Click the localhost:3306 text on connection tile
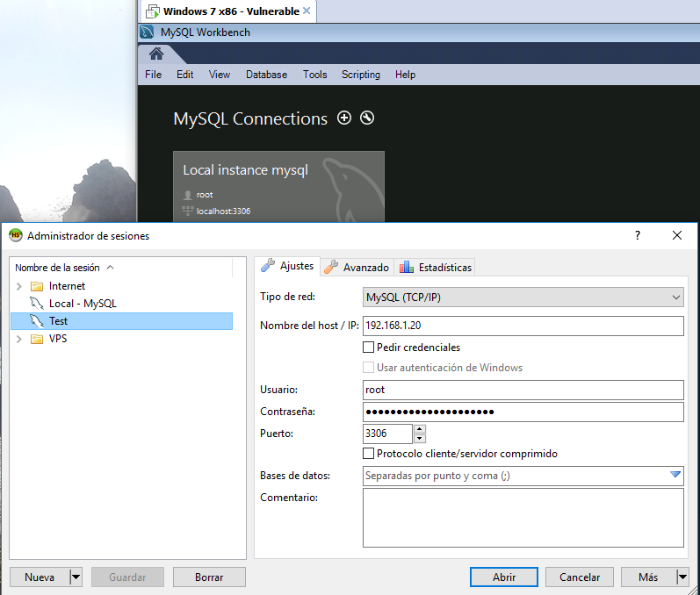The width and height of the screenshot is (700, 595). tap(223, 211)
